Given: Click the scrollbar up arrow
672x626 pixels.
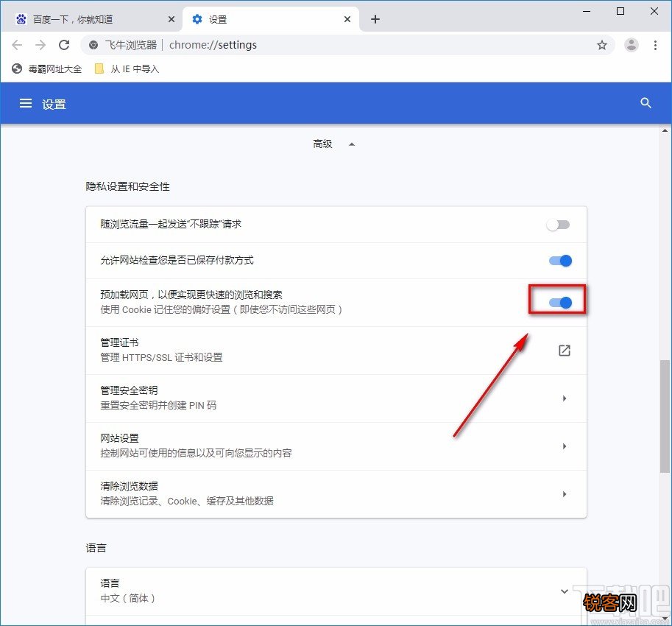Looking at the screenshot, I should (665, 130).
